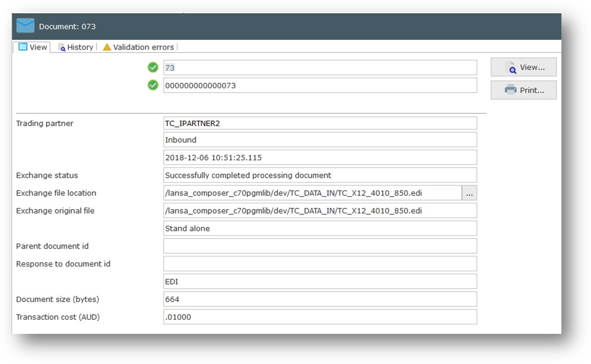Click the blue envelope document icon
This screenshot has height=364, width=591.
[x=25, y=26]
